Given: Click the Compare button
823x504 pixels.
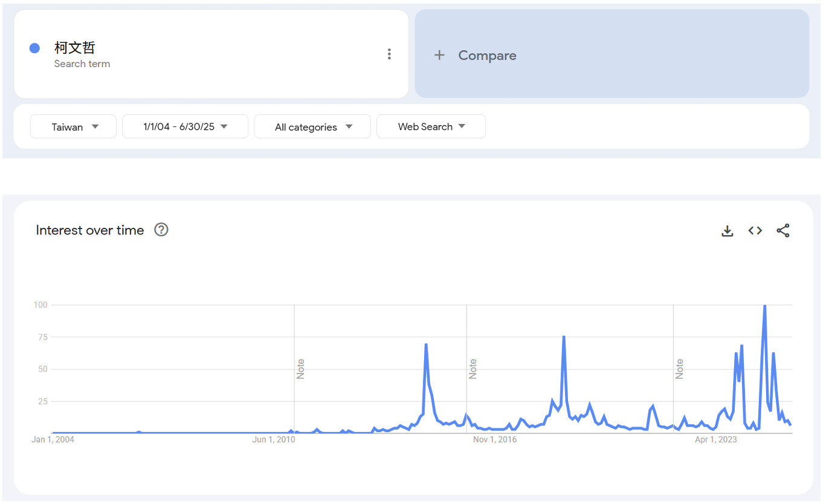Looking at the screenshot, I should coord(487,56).
